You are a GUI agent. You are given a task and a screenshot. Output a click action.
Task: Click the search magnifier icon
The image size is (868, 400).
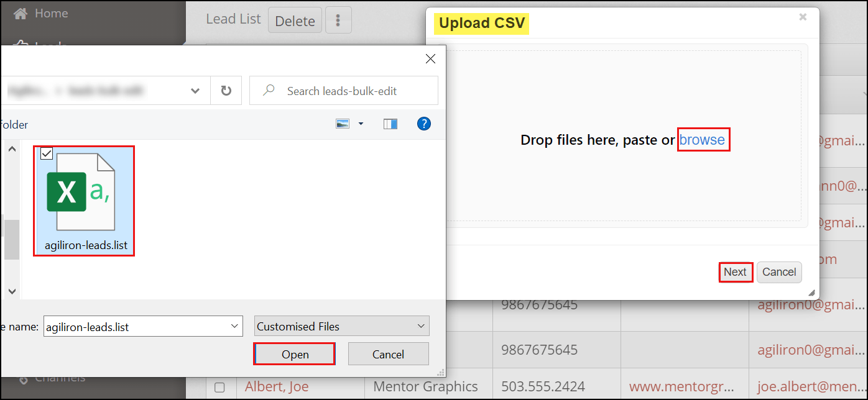point(267,90)
